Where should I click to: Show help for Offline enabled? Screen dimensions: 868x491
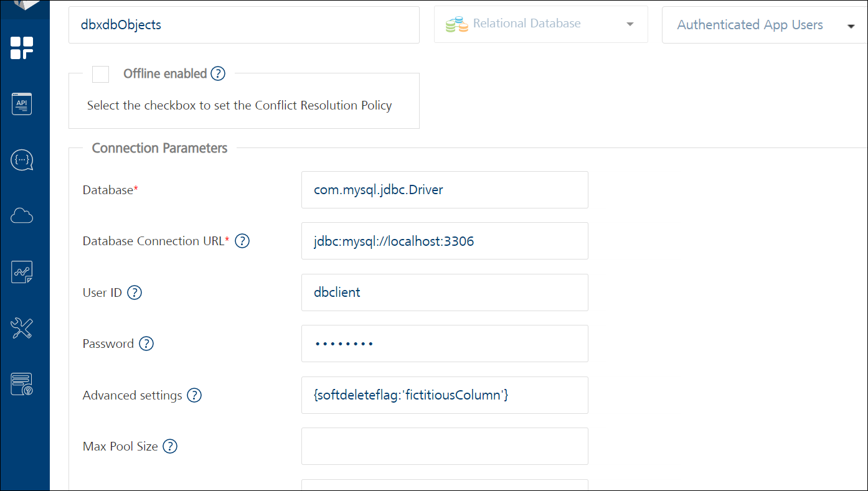point(217,73)
